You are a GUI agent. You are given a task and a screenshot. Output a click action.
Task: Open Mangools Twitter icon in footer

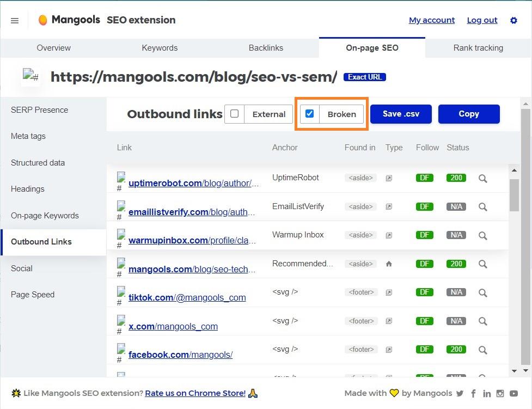pos(460,393)
